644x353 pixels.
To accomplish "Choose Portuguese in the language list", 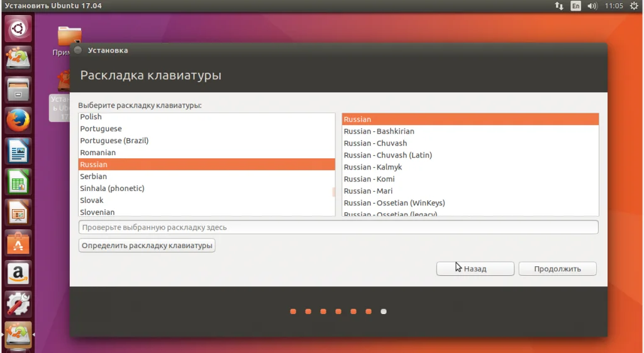I will click(206, 129).
